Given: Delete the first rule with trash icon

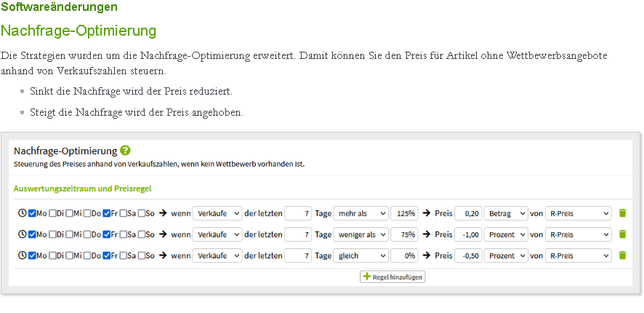Looking at the screenshot, I should 623,213.
